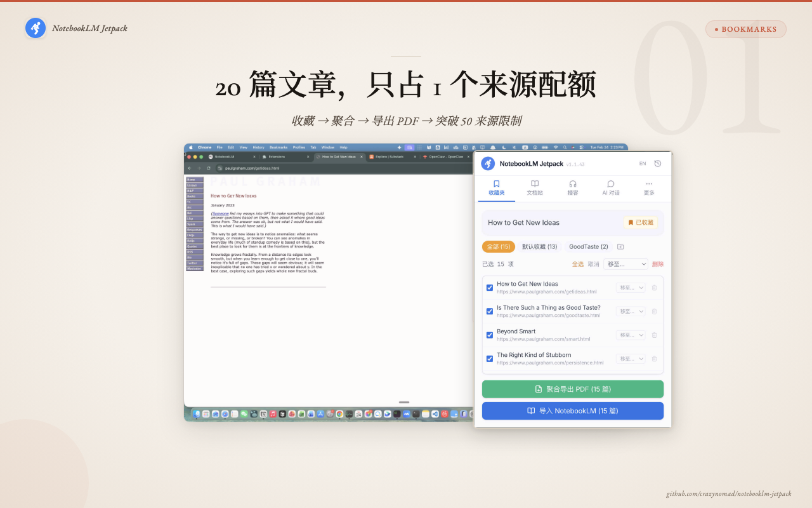The height and width of the screenshot is (508, 812).
Task: Click the Wi-Fi icon in macOS menu bar
Action: [556, 147]
